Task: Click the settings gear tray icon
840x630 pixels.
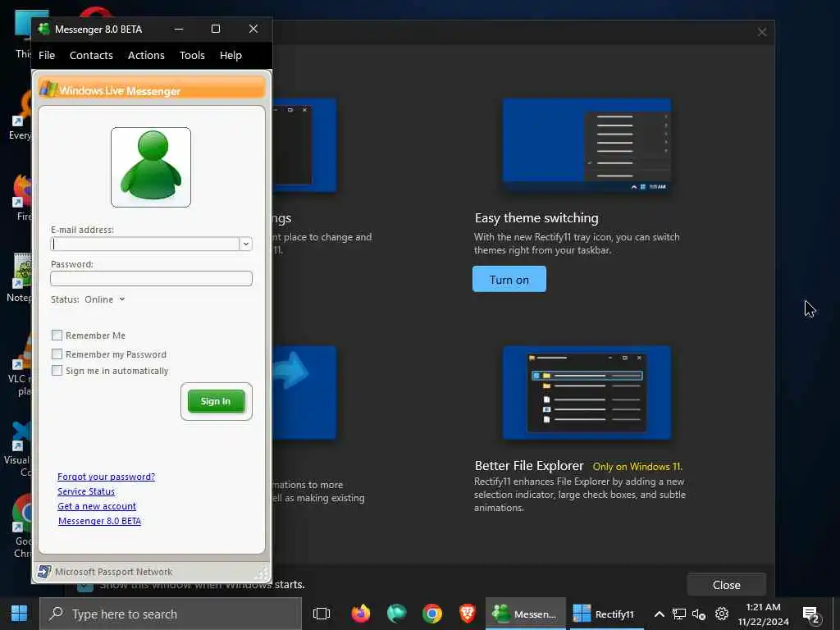Action: point(722,614)
